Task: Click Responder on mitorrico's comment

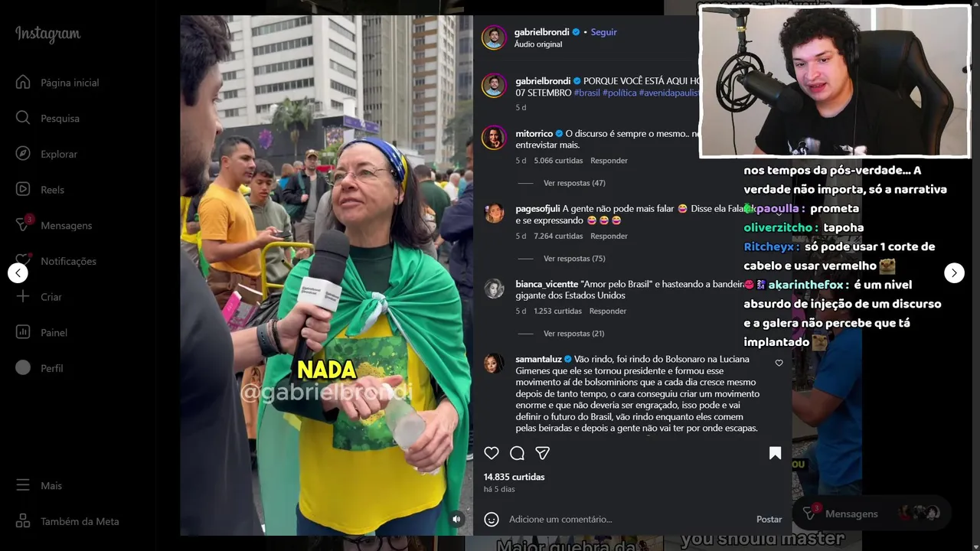Action: (x=609, y=161)
